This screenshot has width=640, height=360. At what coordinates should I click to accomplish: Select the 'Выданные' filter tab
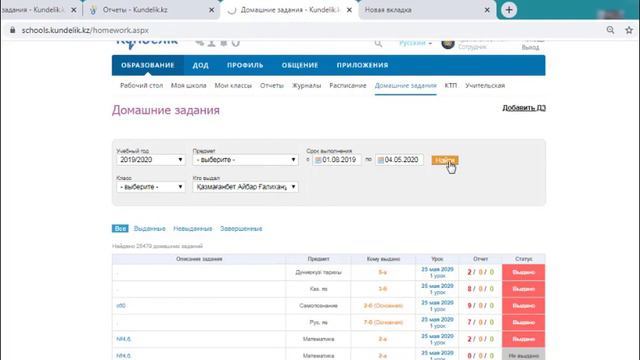pyautogui.click(x=149, y=229)
